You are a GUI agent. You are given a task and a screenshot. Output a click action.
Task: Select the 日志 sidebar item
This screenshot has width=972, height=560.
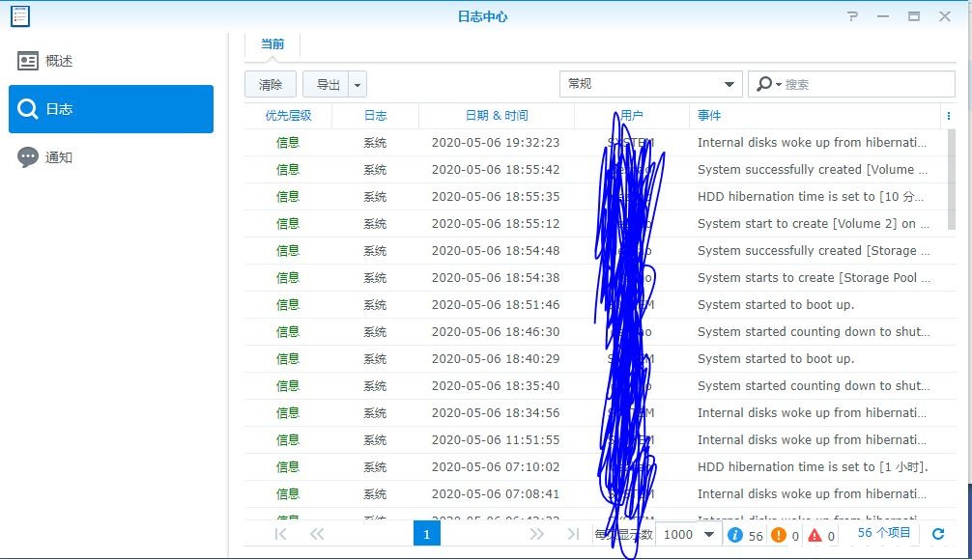pos(110,109)
